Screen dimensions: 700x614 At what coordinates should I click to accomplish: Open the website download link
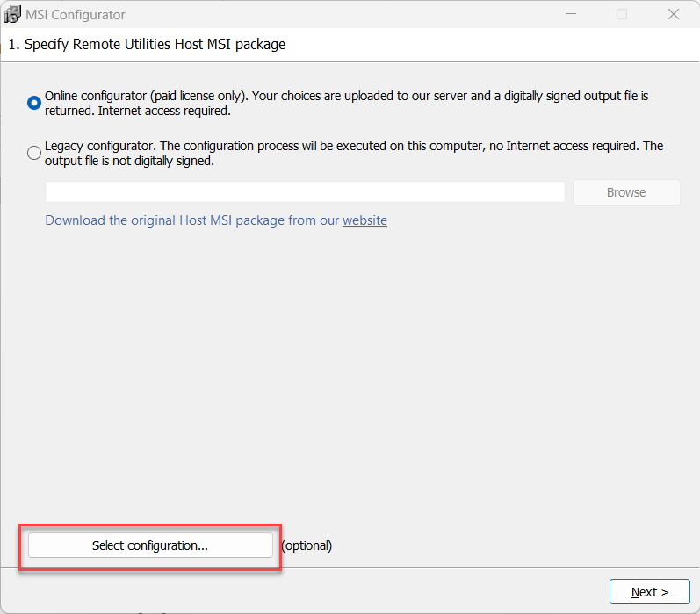pos(364,220)
